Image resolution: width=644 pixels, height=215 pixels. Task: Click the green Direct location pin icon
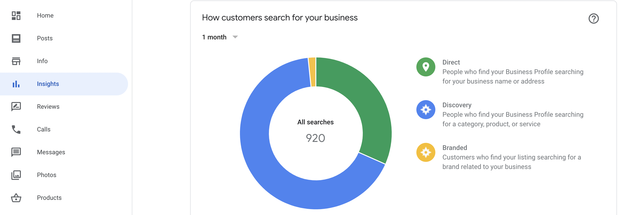point(425,67)
